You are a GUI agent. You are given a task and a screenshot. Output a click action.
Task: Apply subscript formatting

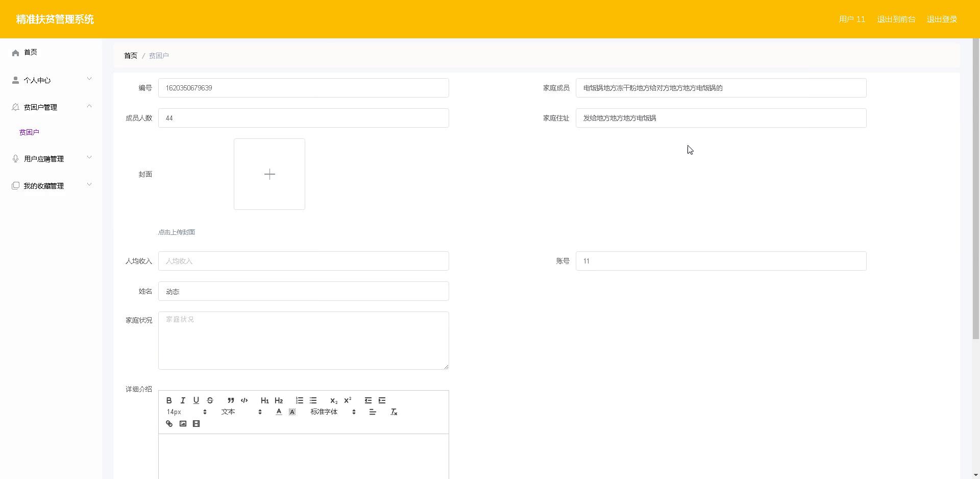(333, 400)
